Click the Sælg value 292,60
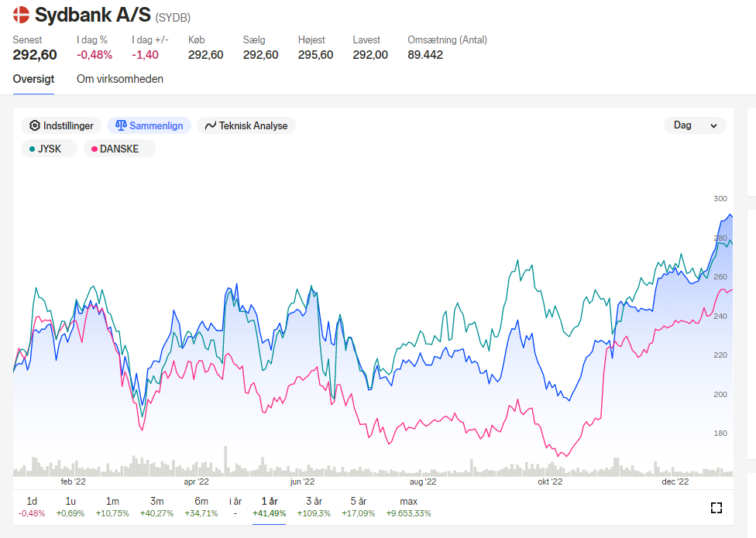The width and height of the screenshot is (756, 538). (260, 55)
